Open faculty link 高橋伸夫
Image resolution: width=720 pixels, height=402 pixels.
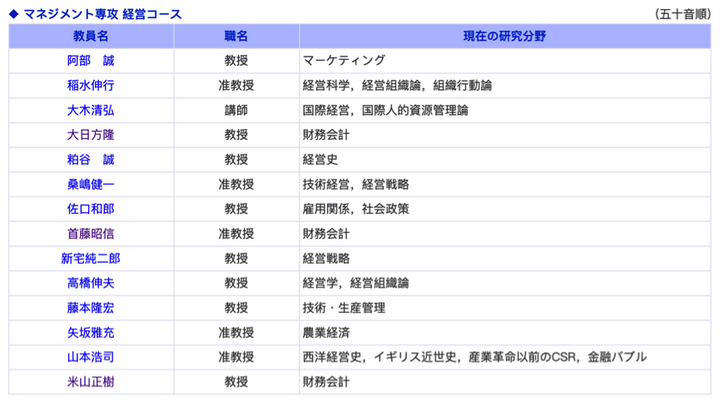(x=90, y=283)
